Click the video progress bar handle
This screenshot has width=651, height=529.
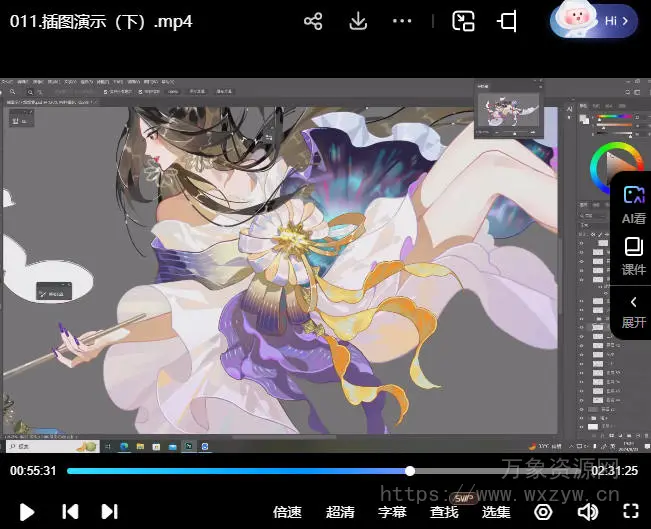410,471
